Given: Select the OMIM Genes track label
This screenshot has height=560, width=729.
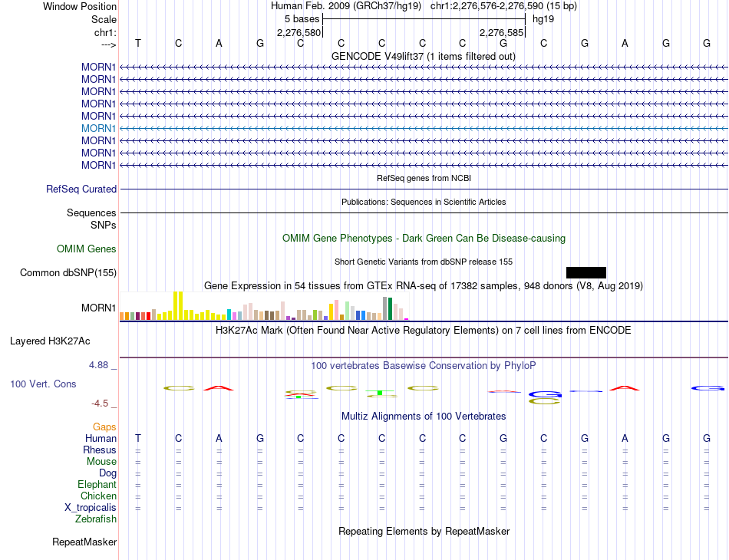Looking at the screenshot, I should (87, 249).
